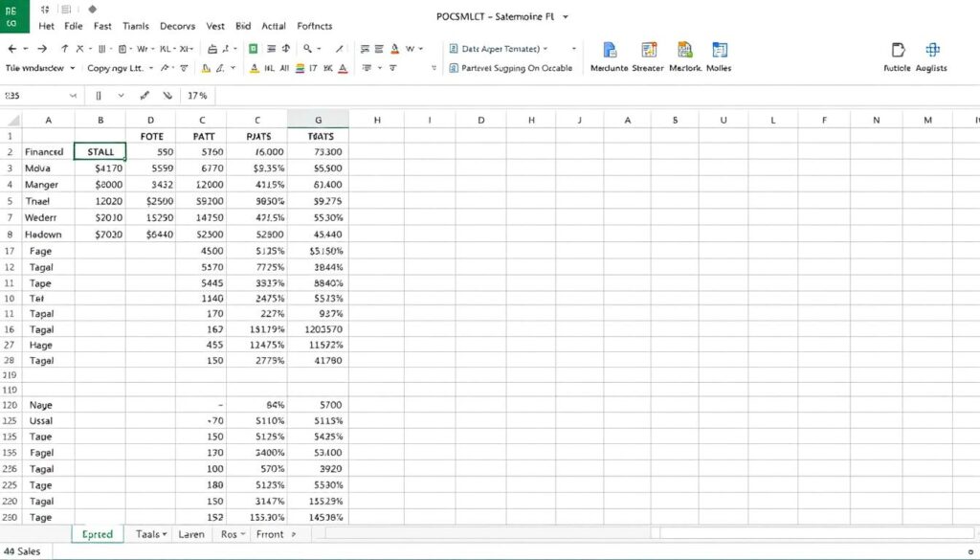The image size is (980, 560).
Task: Click the Ussal row label
Action: tap(48, 420)
